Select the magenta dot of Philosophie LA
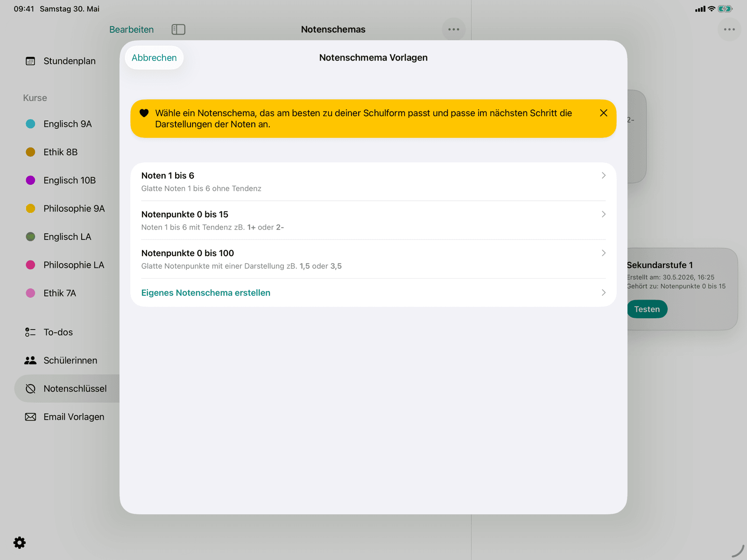The image size is (747, 560). point(30,265)
